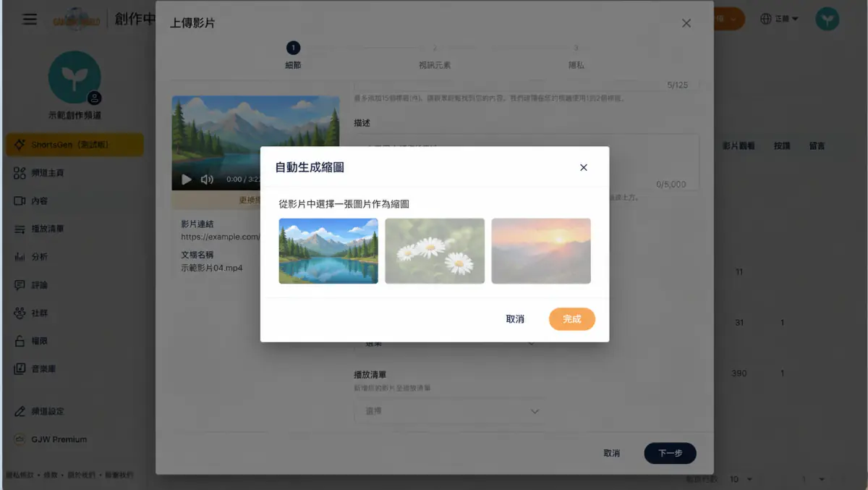This screenshot has height=490, width=868.
Task: Click the ShortsGen sparkle icon
Action: pos(20,145)
